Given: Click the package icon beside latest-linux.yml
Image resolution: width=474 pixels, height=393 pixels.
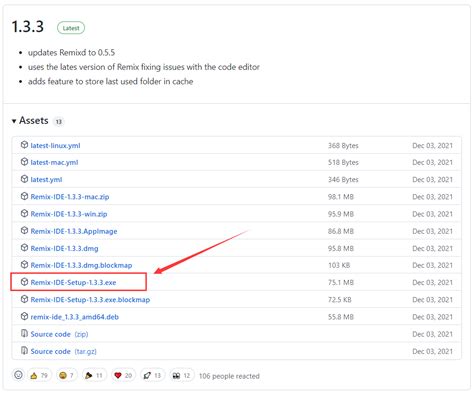Looking at the screenshot, I should click(x=24, y=145).
